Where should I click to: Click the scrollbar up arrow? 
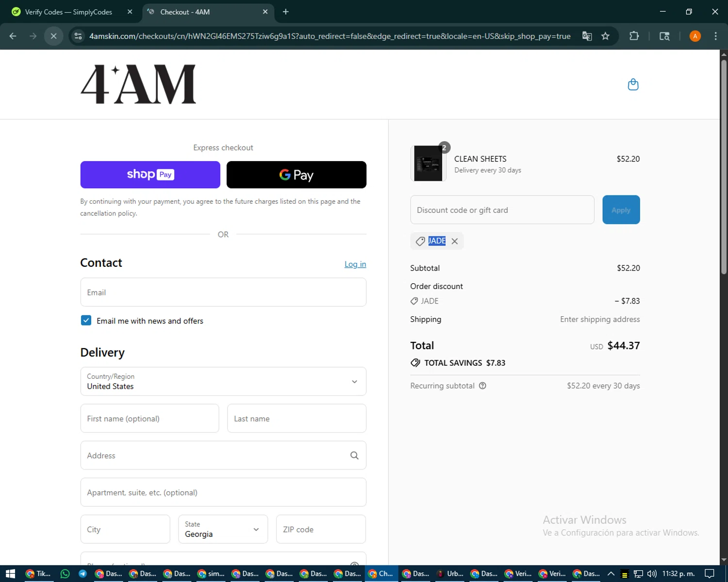pos(724,54)
